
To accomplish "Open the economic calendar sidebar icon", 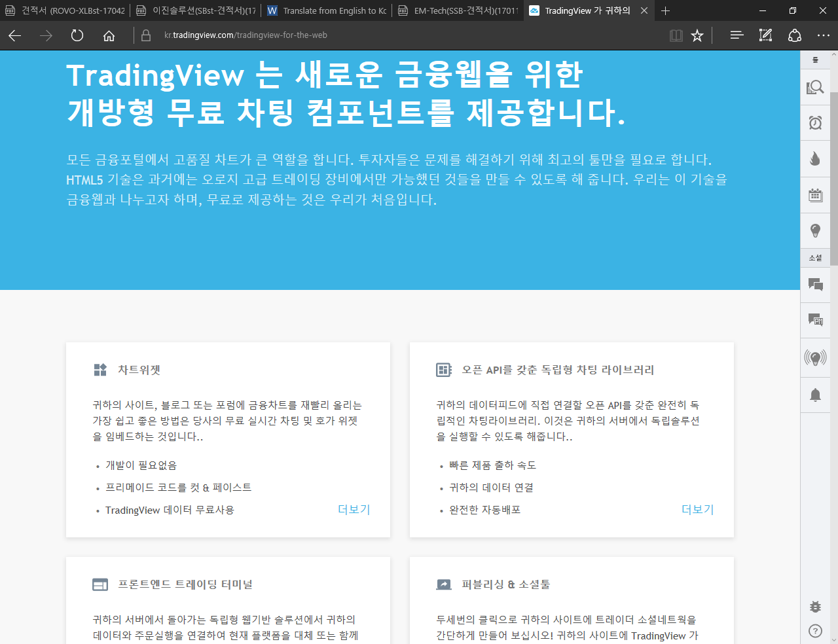I will click(x=815, y=194).
